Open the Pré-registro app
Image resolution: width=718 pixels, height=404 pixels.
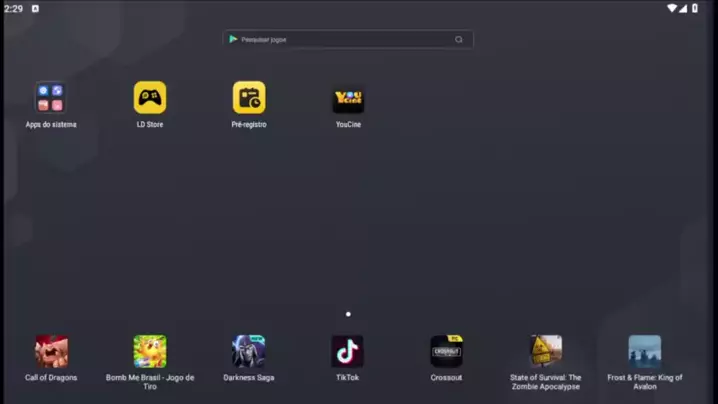point(249,98)
